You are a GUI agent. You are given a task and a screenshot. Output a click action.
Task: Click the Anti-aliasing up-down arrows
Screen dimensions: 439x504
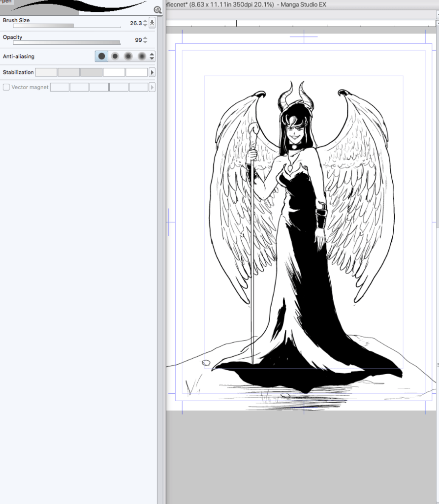[x=152, y=56]
